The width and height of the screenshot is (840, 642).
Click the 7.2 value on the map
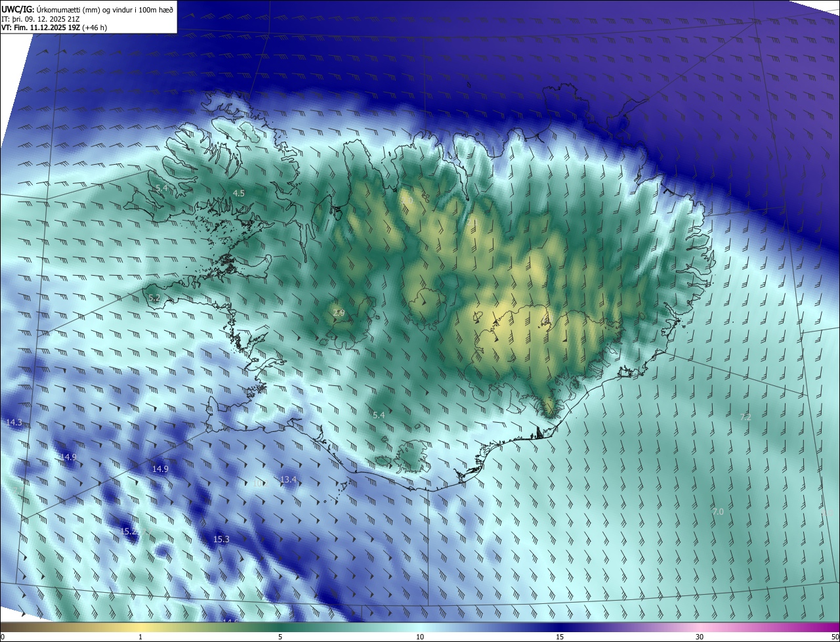[x=745, y=417]
